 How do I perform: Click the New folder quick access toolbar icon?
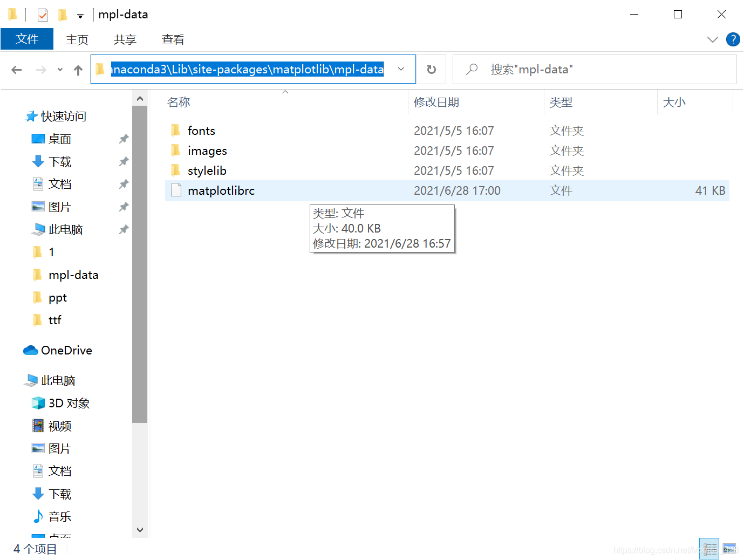[x=63, y=15]
